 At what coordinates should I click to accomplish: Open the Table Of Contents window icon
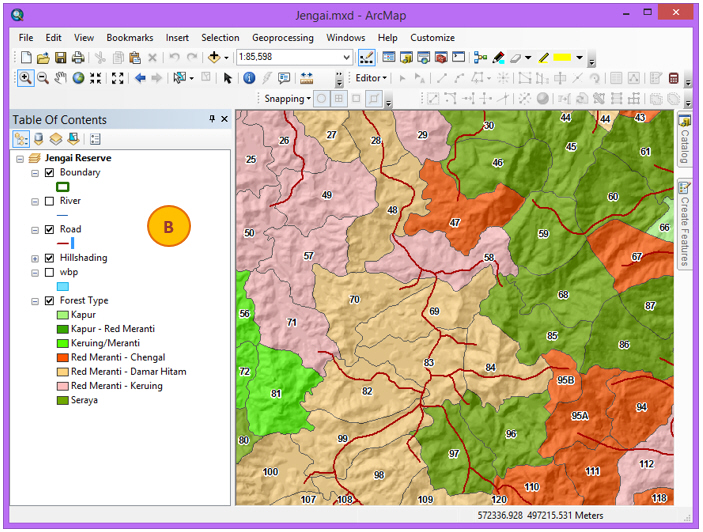(x=389, y=57)
